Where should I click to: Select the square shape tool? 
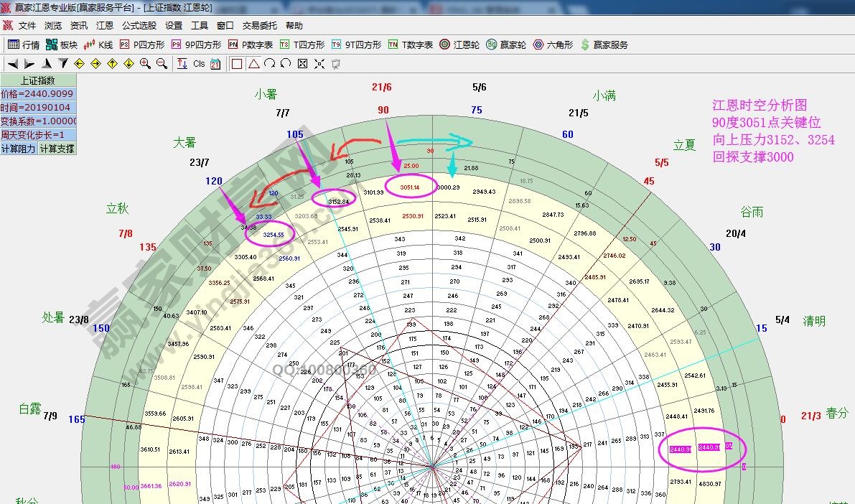click(237, 64)
